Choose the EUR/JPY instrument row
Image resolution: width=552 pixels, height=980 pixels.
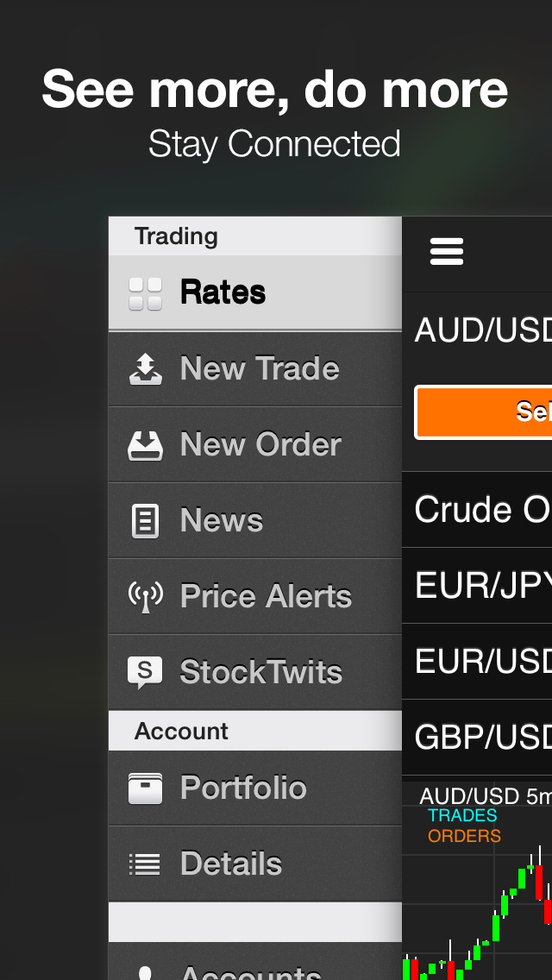(x=481, y=586)
